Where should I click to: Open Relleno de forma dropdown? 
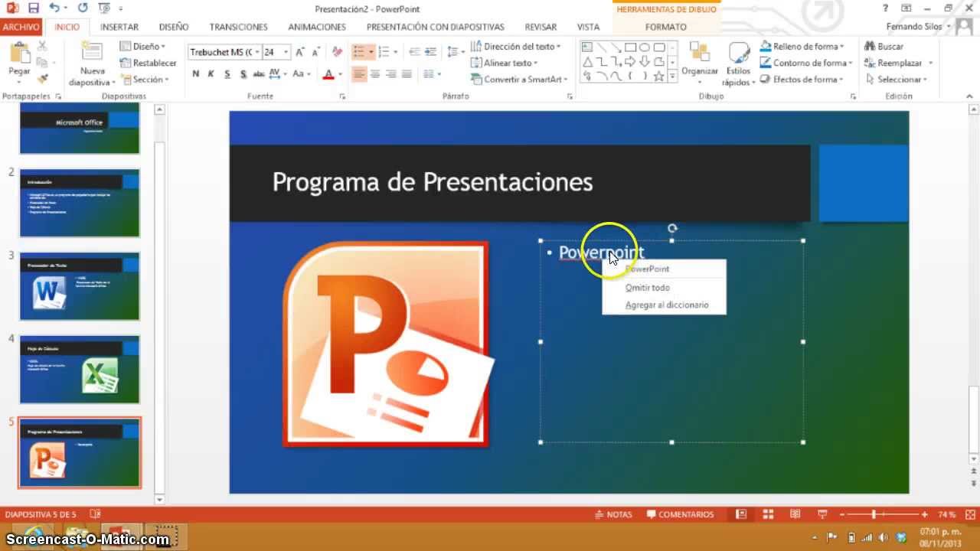[802, 47]
